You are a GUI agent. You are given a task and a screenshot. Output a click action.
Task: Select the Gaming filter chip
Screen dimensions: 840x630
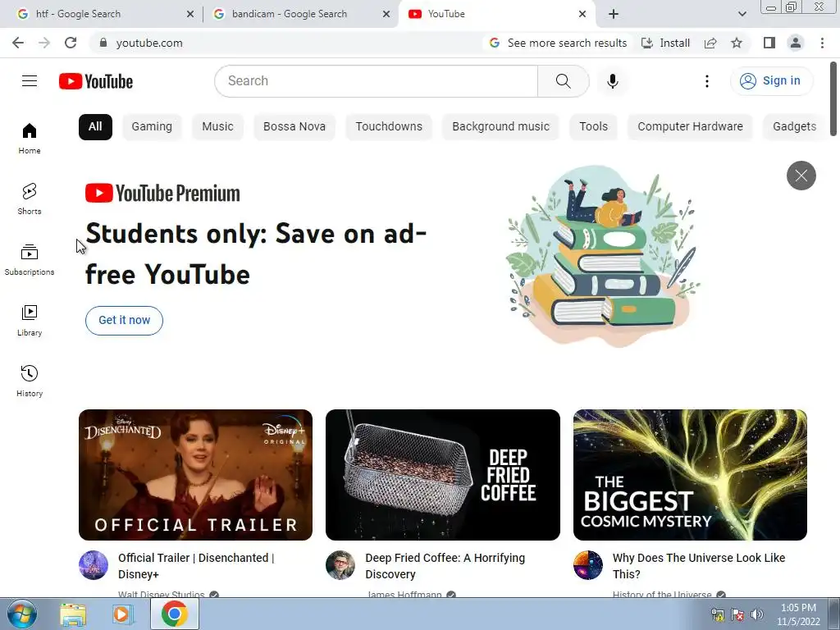(x=152, y=127)
